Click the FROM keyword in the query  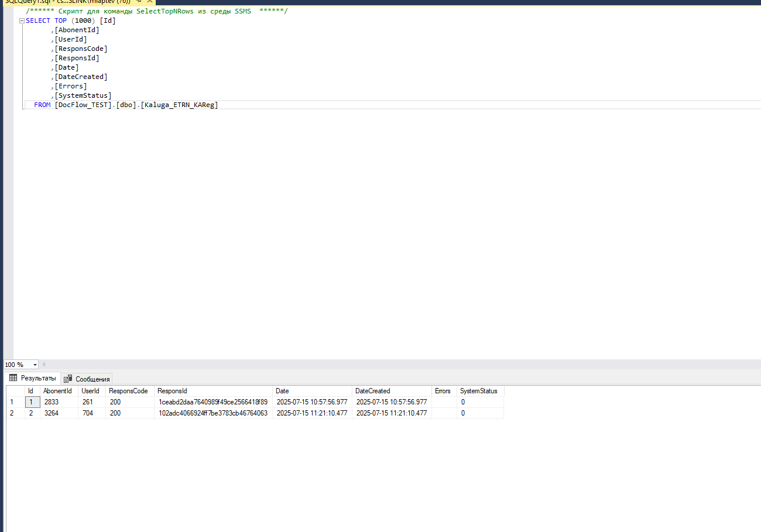pyautogui.click(x=42, y=105)
